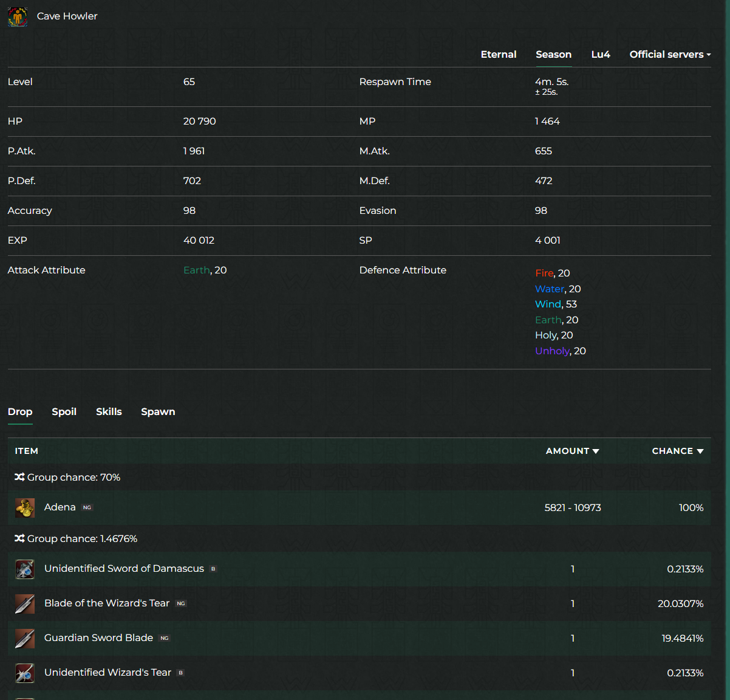Open the Skills tab
The width and height of the screenshot is (730, 700).
tap(109, 412)
